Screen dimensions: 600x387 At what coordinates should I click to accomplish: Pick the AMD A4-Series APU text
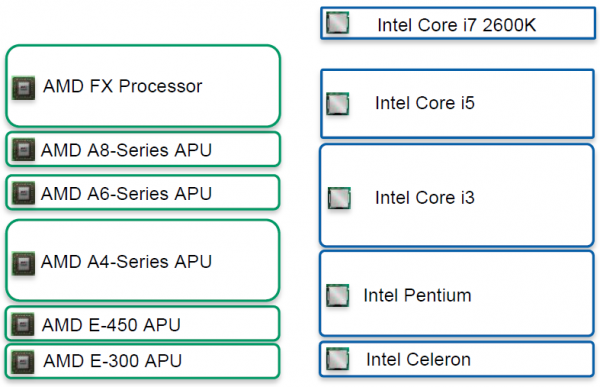[x=126, y=262]
